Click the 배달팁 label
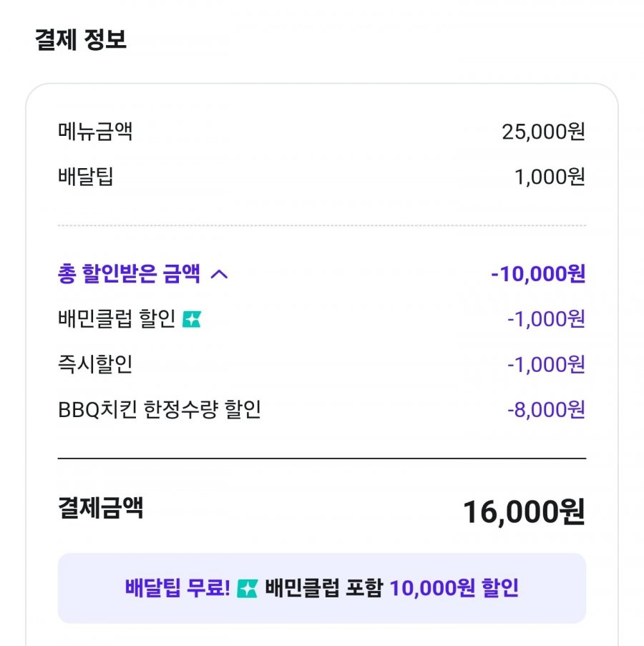 point(86,177)
